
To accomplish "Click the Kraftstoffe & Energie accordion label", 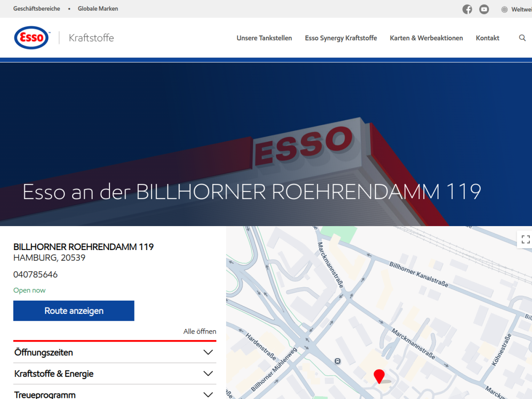I will [54, 374].
